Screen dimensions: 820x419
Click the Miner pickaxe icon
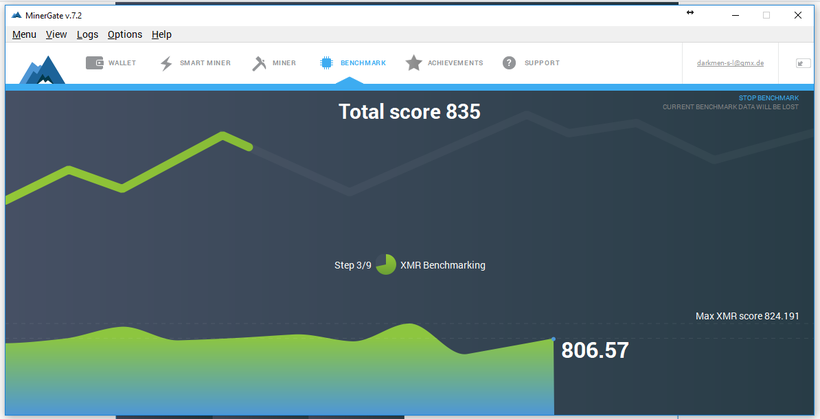[259, 63]
